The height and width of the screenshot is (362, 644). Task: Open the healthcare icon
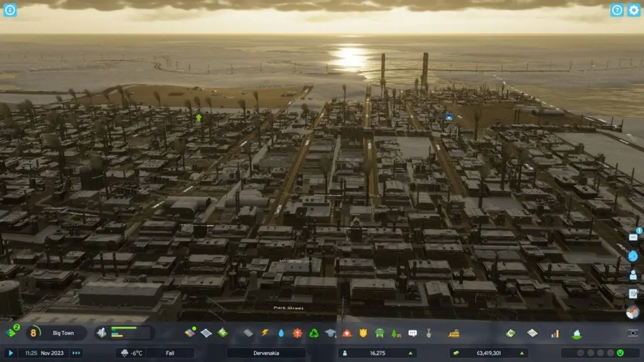(297, 333)
